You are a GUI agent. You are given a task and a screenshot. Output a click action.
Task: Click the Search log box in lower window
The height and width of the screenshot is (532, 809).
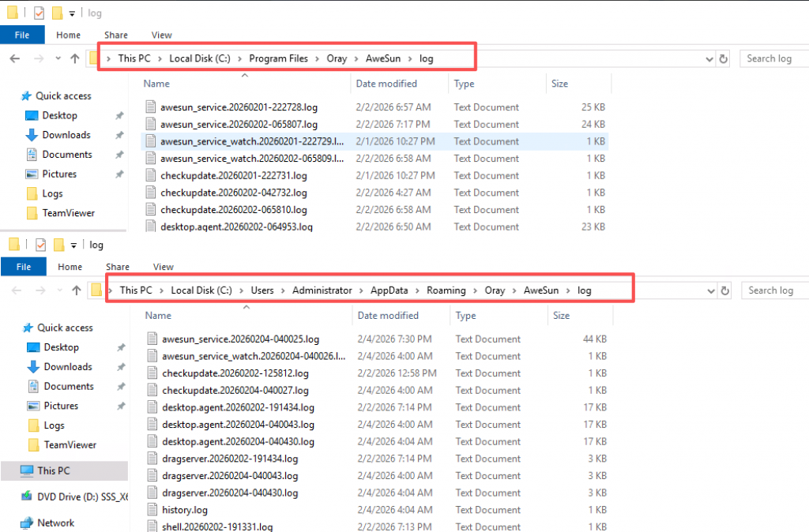774,290
